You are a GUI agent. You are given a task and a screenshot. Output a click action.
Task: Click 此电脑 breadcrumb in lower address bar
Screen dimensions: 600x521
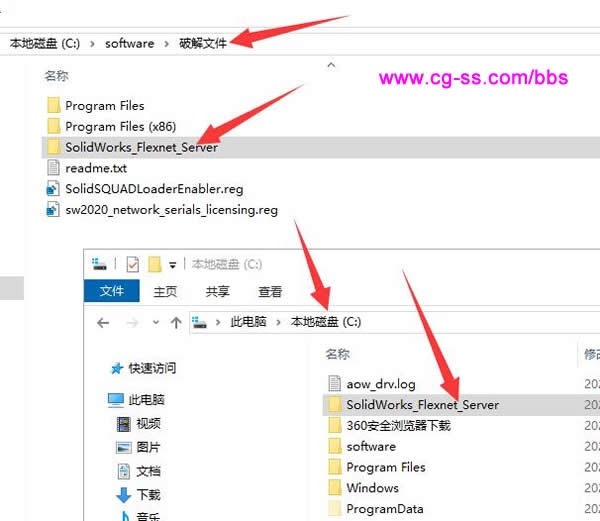click(248, 322)
